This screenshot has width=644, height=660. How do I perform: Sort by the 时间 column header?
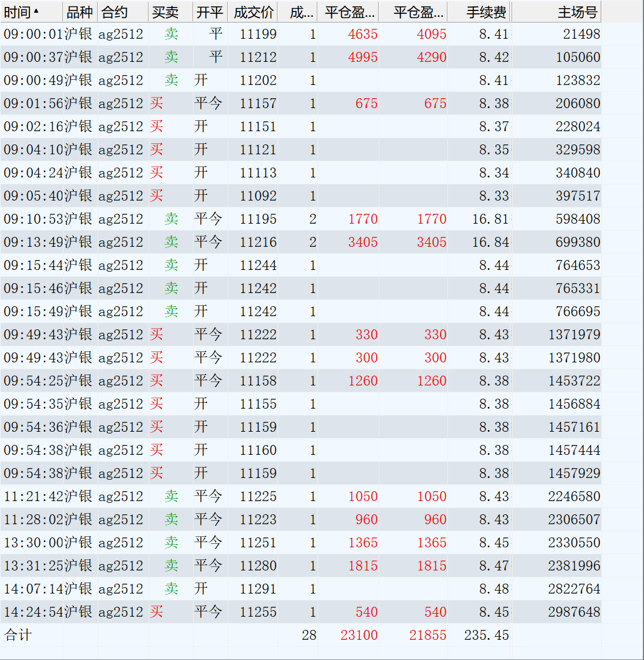(32, 12)
